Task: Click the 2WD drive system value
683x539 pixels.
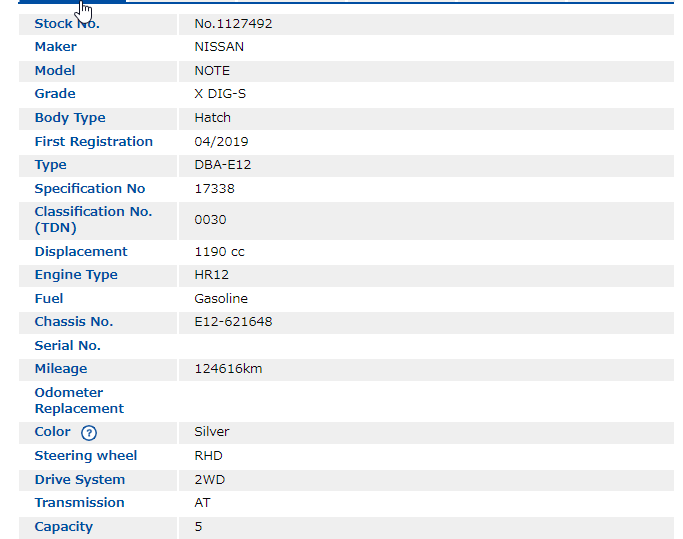Action: tap(210, 480)
